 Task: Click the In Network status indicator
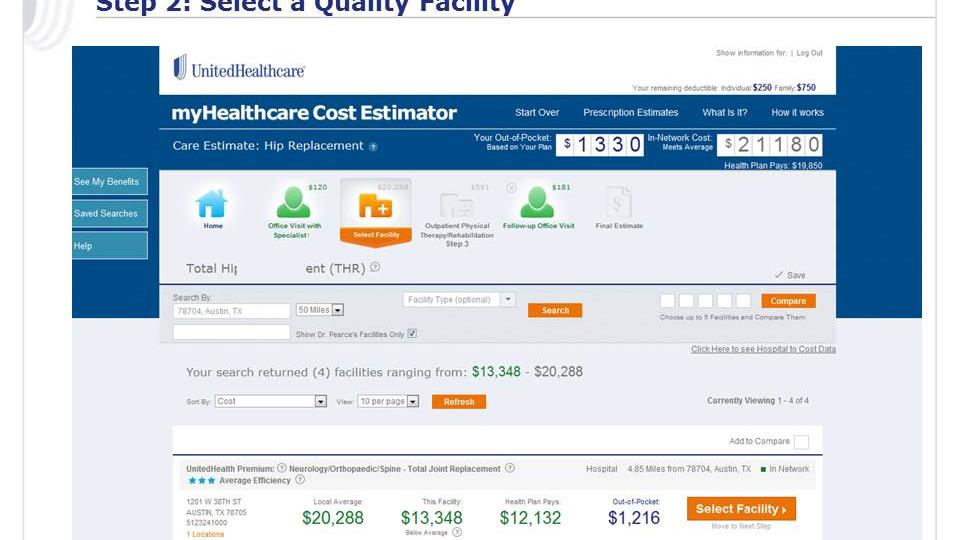pos(785,469)
